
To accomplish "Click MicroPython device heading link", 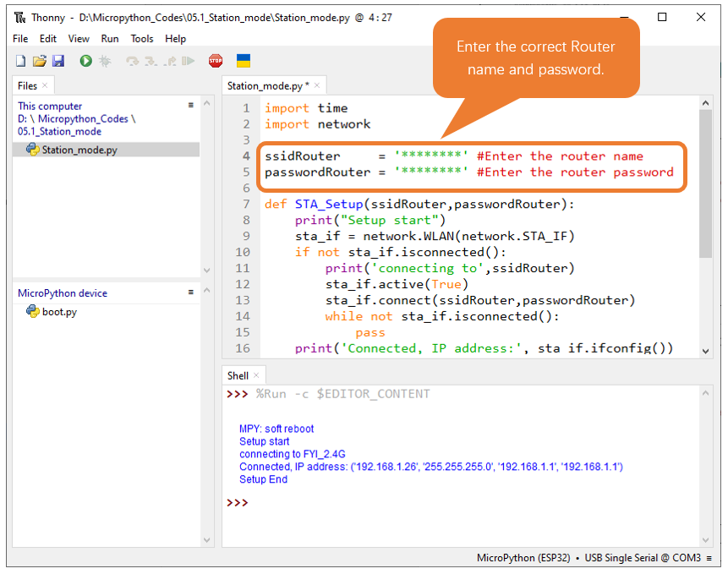I will coord(63,293).
